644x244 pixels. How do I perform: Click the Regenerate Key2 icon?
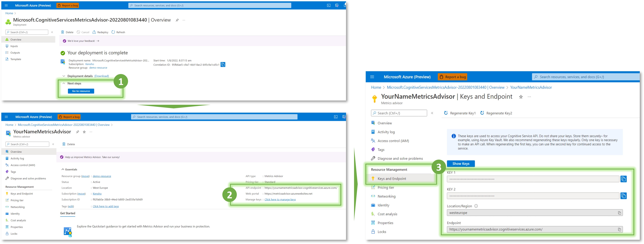[x=482, y=113]
